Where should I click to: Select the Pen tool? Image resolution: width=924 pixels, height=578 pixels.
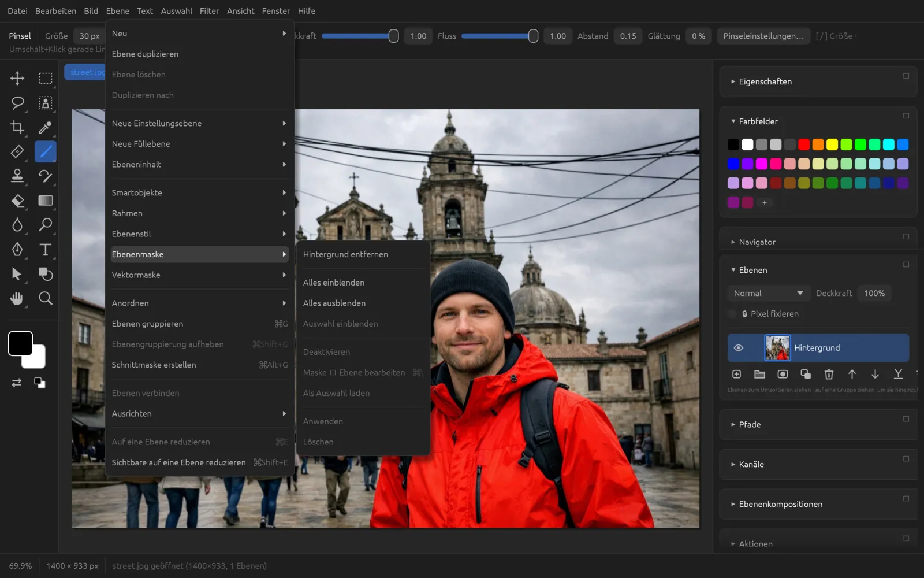17,249
